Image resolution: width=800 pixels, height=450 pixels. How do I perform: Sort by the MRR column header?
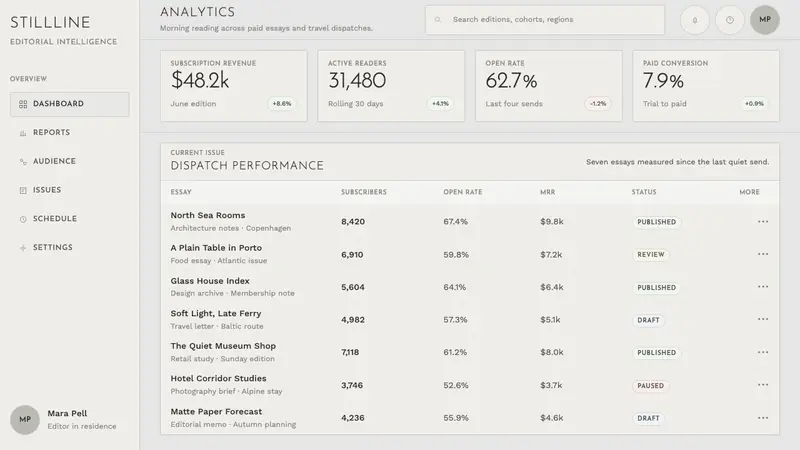(547, 192)
